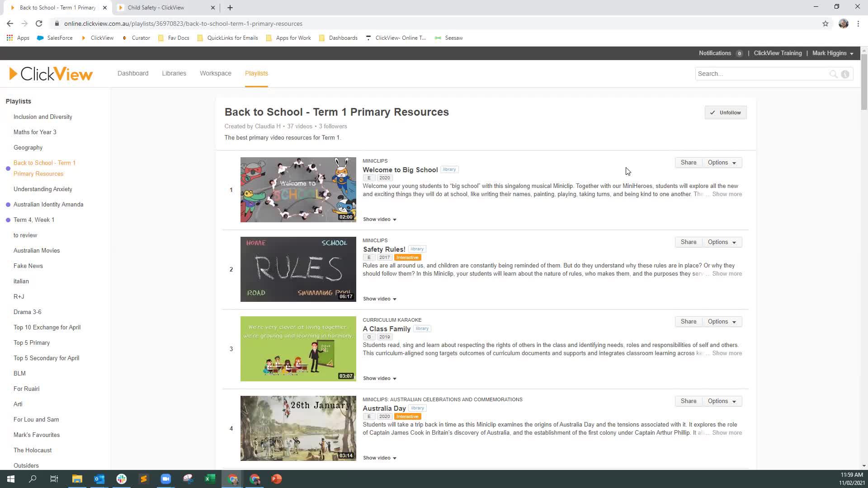Open Excel from the taskbar
The image size is (868, 488).
point(210,479)
